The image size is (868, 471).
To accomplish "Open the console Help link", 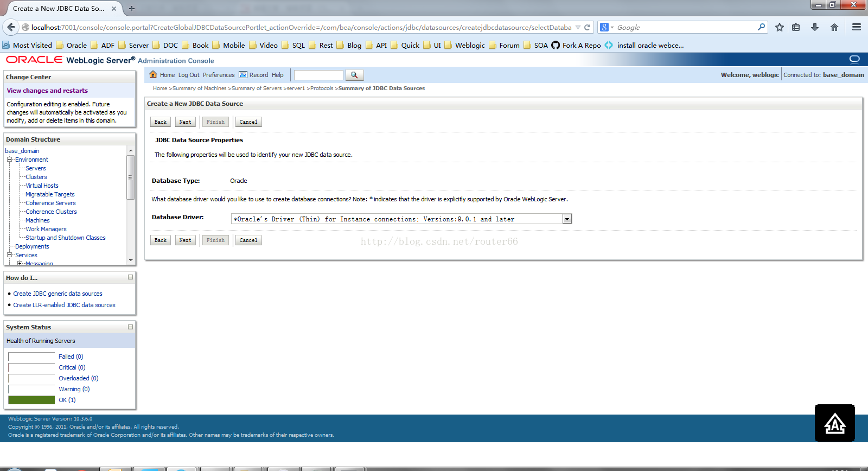I will pos(278,75).
